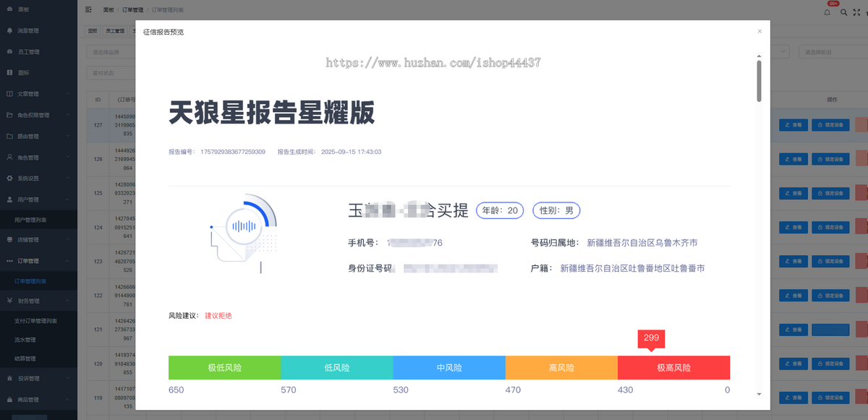Expand 文章管理 submenu chevron

(67, 94)
